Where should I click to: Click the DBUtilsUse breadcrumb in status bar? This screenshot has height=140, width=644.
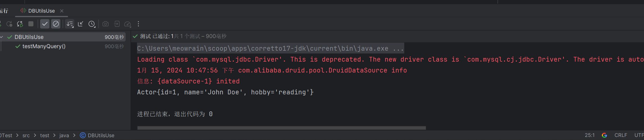pos(101,135)
